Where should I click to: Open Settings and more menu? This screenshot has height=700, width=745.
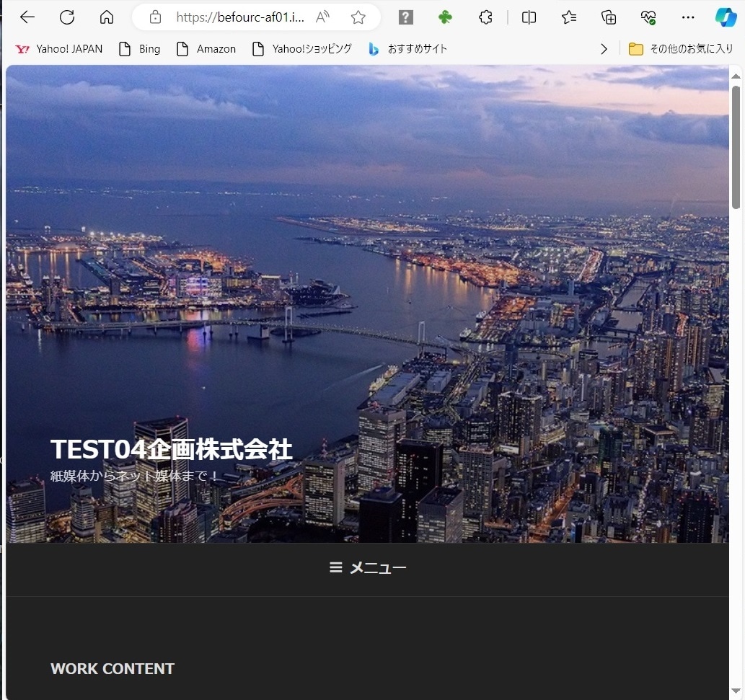click(x=688, y=17)
